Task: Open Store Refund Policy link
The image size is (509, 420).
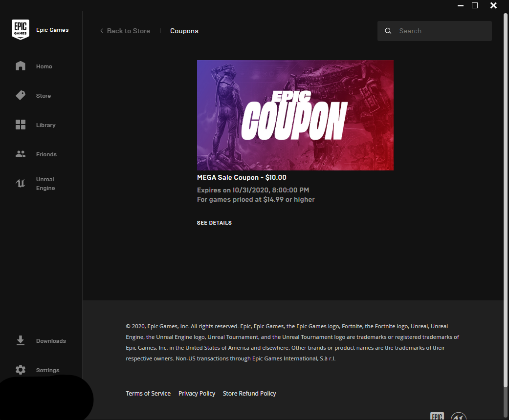Action: pos(249,394)
